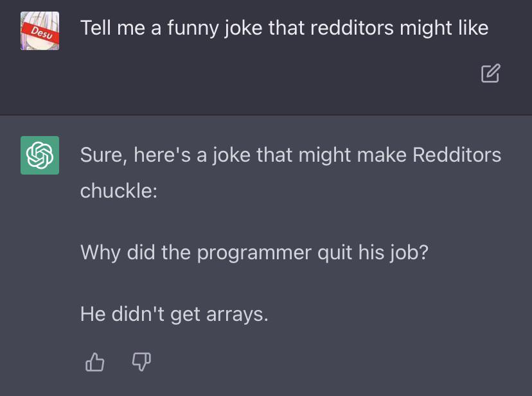Screen dimensions: 532x396
Task: Click the edit message pencil icon
Action: 491,73
